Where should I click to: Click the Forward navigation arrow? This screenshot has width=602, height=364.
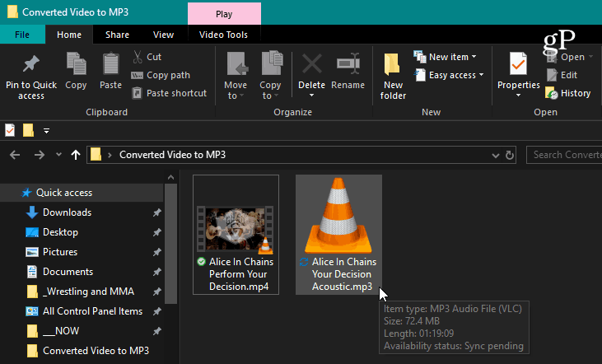tap(39, 155)
